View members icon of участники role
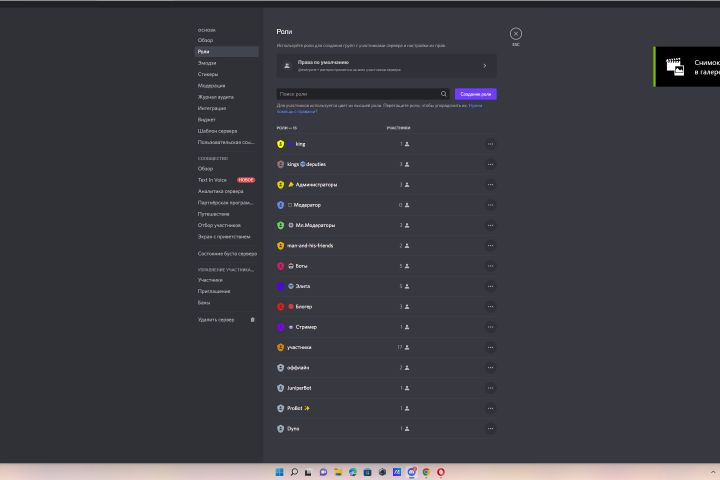The width and height of the screenshot is (720, 480). point(407,347)
